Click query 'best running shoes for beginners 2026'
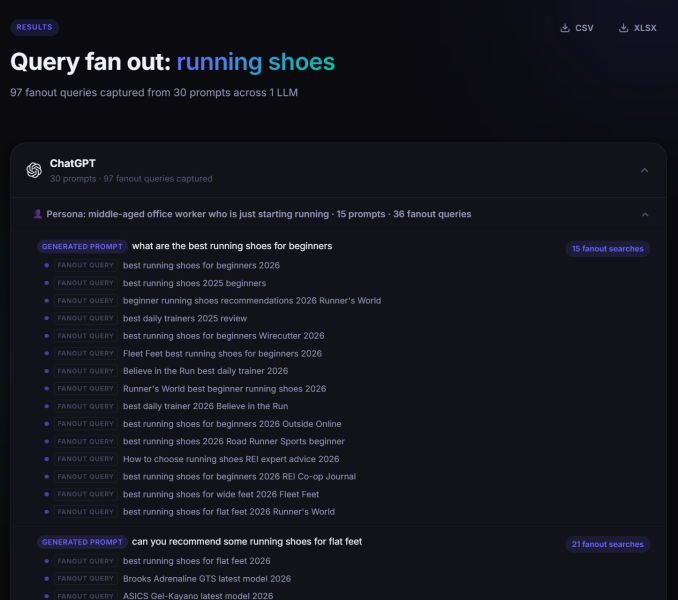Viewport: 678px width, 600px height. [x=201, y=265]
